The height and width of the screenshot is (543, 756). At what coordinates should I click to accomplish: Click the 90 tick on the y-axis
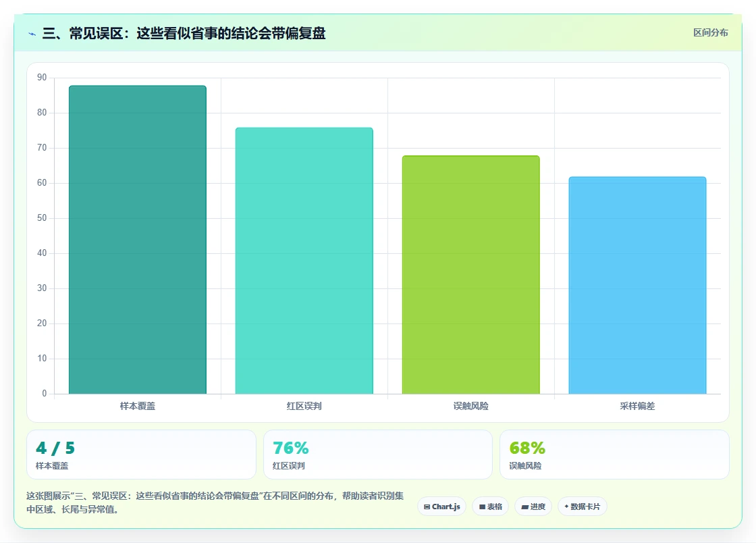coord(42,78)
